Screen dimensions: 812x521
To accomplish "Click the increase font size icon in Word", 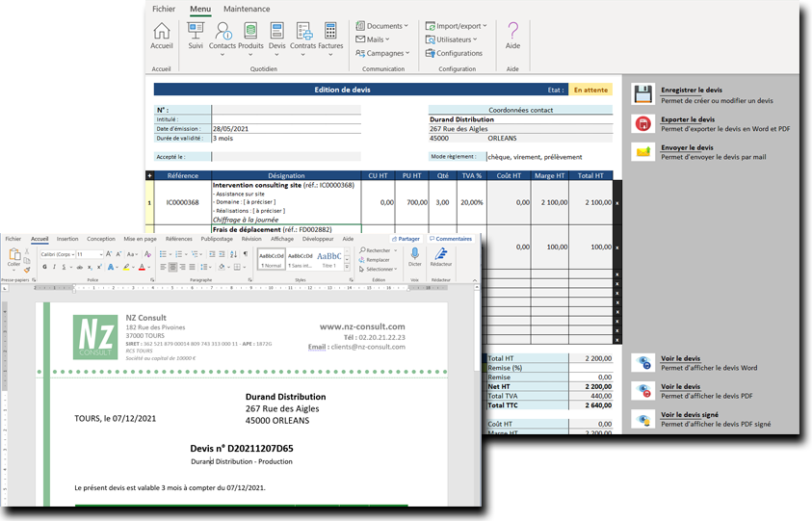I will (109, 254).
